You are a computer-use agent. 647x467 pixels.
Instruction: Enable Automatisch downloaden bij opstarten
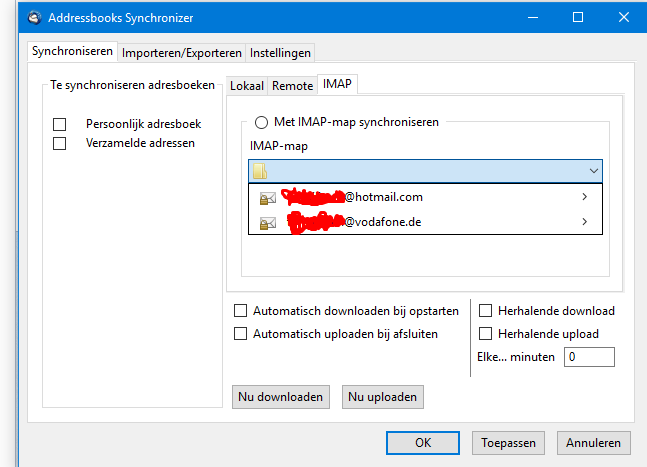(x=240, y=311)
